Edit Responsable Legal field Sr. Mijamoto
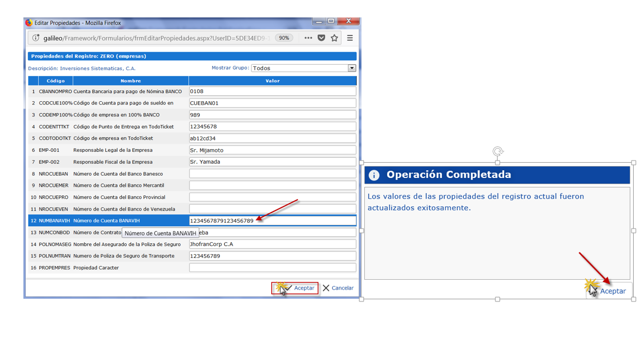Image resolution: width=644 pixels, height=339 pixels. (x=272, y=150)
